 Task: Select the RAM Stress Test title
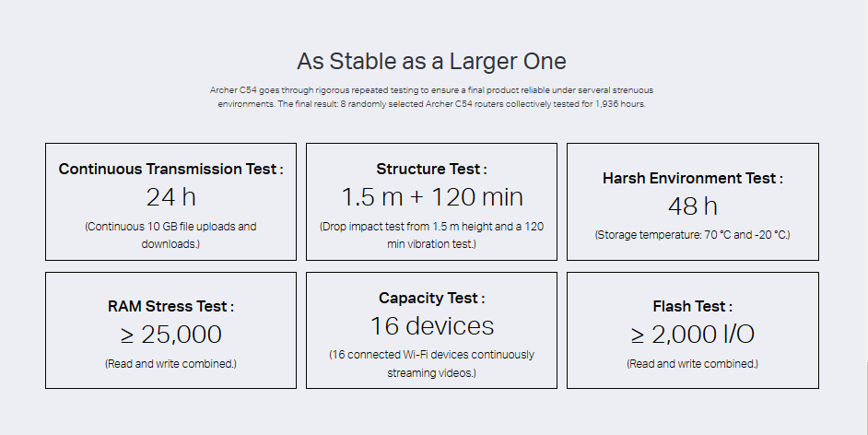tap(170, 307)
